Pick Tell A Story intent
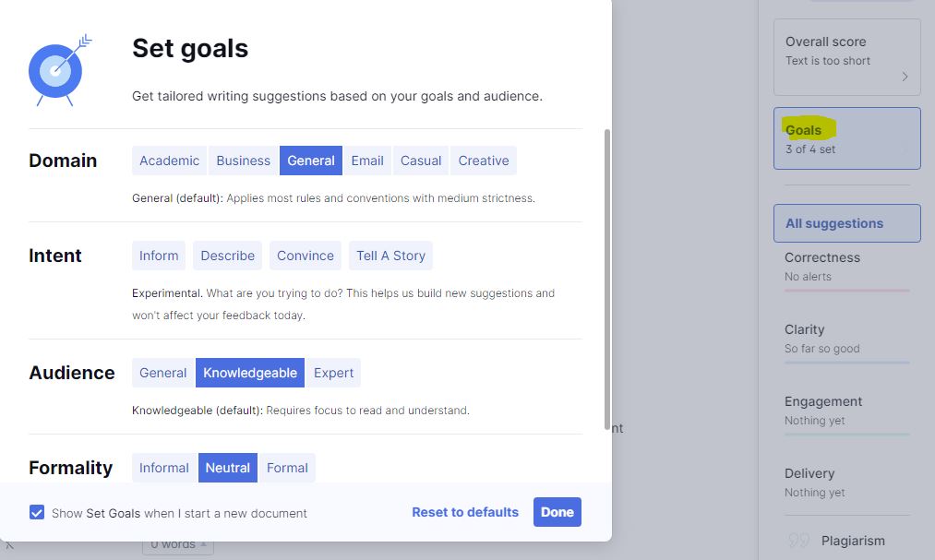The height and width of the screenshot is (560, 935). pos(390,256)
